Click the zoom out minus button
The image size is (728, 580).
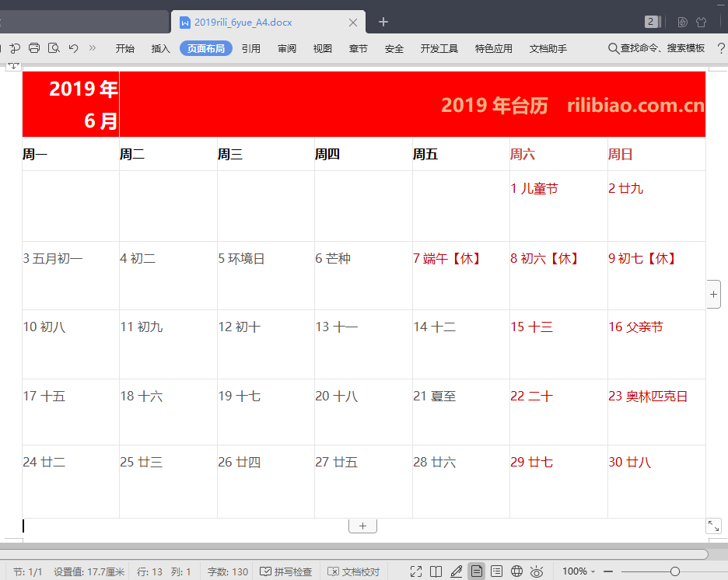point(608,571)
